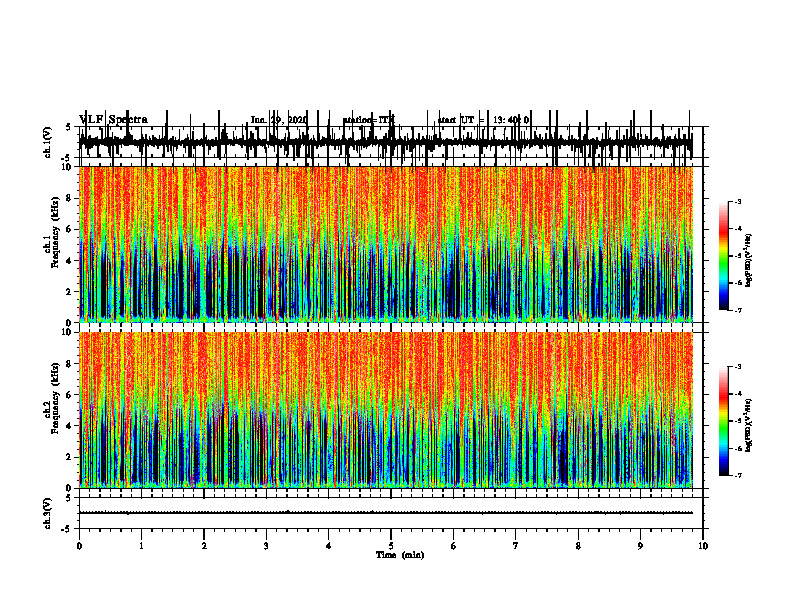Viewport: 792px width, 612px height.
Task: Click the 'station=ITH' header label
Action: [368, 120]
